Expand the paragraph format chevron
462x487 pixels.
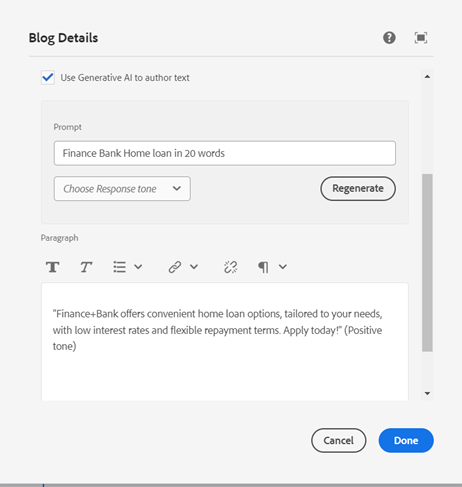[283, 267]
